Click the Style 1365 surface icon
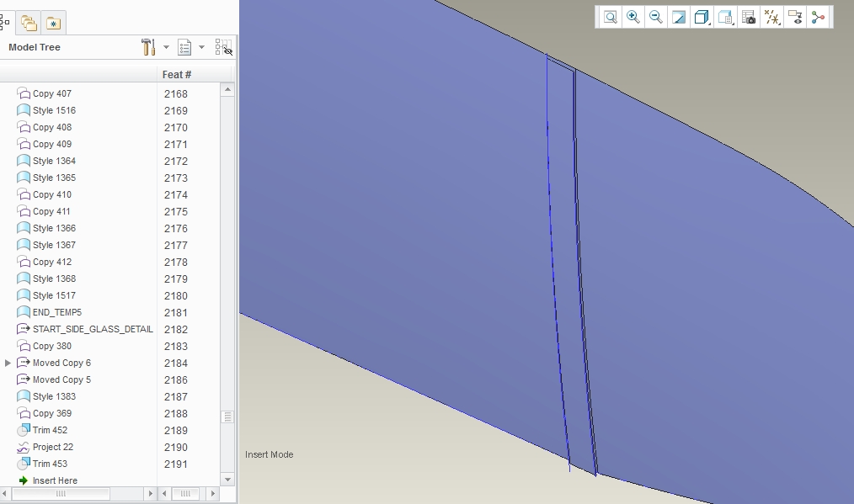Screen dimensions: 854x504 pyautogui.click(x=24, y=178)
